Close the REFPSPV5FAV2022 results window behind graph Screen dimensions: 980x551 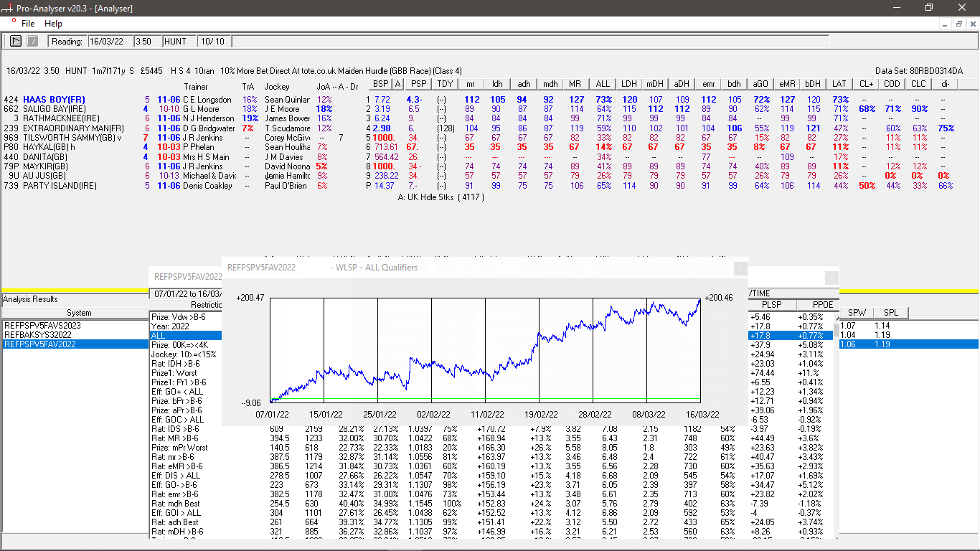831,278
